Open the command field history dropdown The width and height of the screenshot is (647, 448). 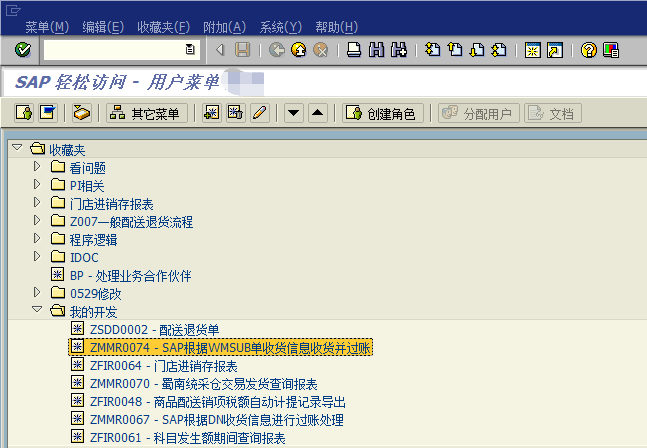tap(190, 50)
